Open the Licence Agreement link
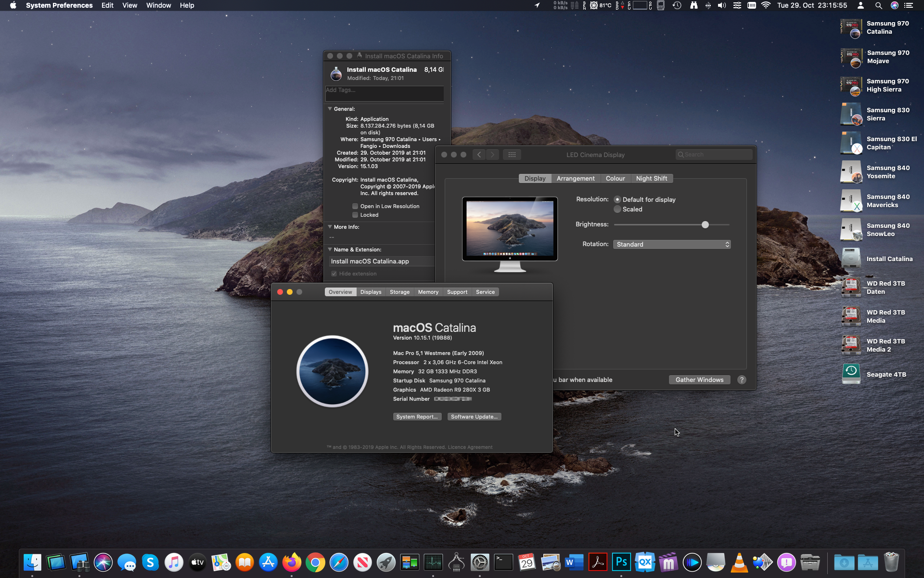Viewport: 924px width, 578px height. (470, 447)
